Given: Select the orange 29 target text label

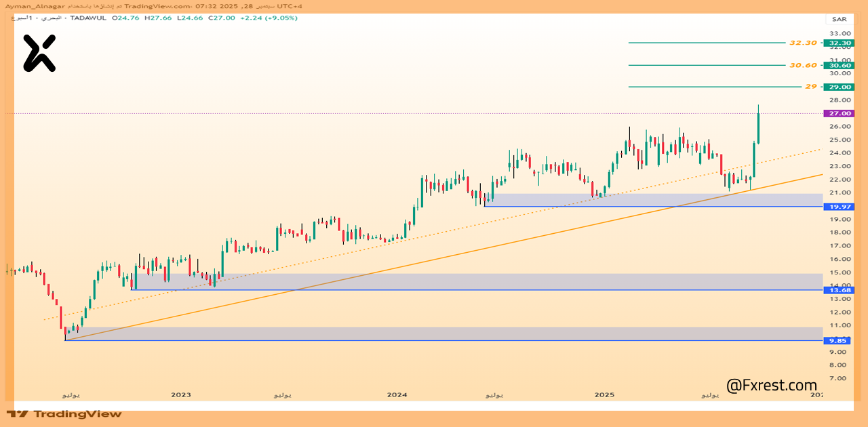Looking at the screenshot, I should [811, 87].
